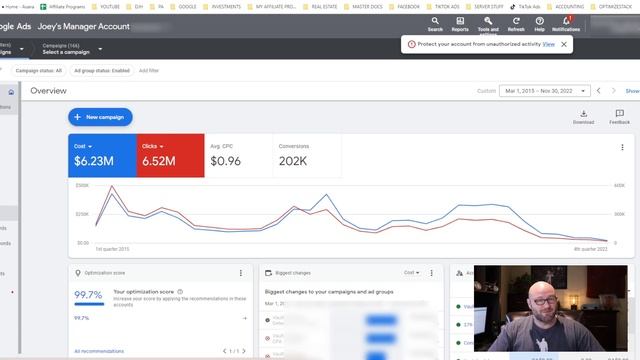
Task: Open the GOOGLE bookmarks folder
Action: click(x=183, y=7)
